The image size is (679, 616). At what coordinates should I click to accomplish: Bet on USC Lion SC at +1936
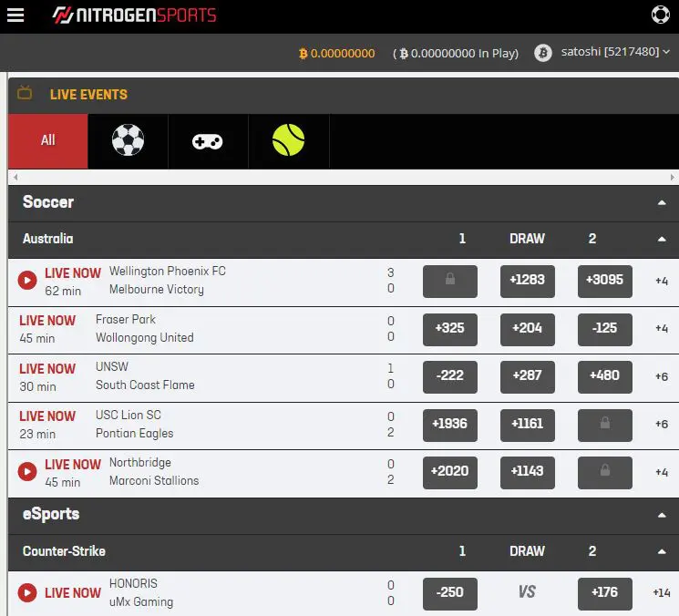point(450,426)
